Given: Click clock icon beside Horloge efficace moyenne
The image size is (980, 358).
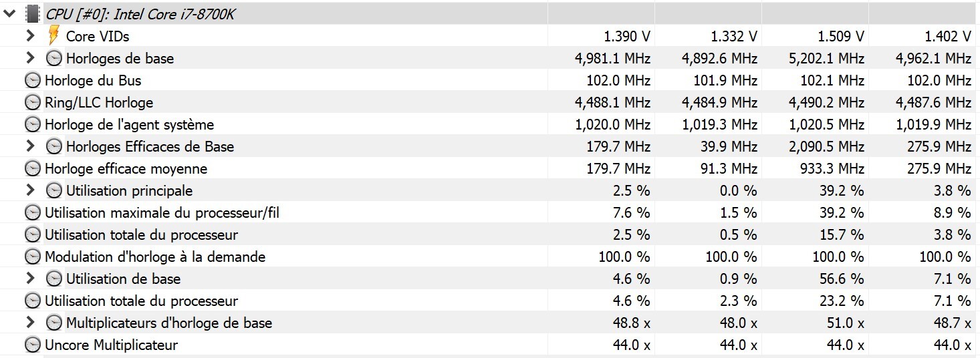Looking at the screenshot, I should (x=32, y=168).
